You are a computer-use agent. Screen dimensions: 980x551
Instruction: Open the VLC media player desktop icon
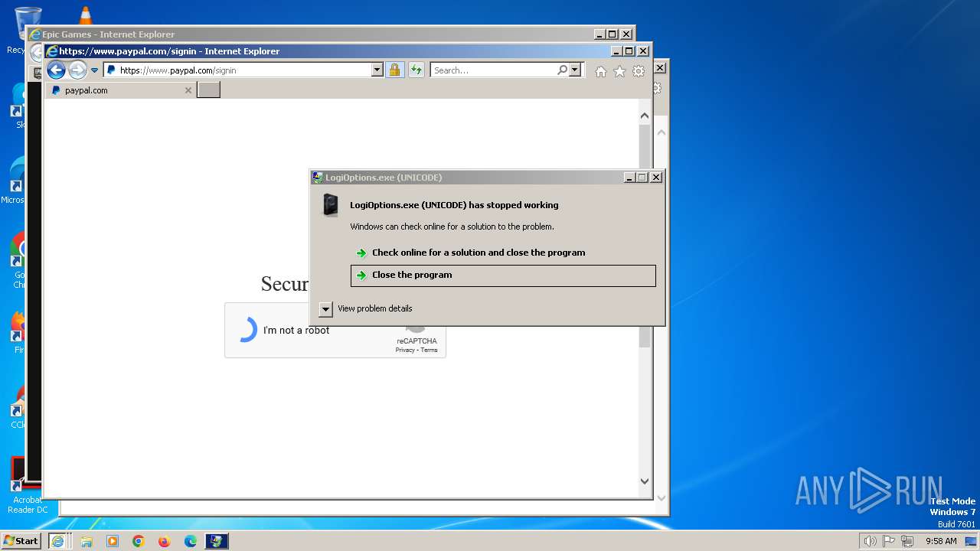(x=86, y=15)
